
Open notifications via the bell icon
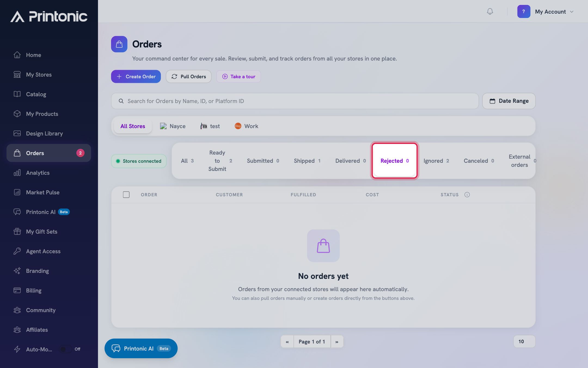tap(490, 11)
